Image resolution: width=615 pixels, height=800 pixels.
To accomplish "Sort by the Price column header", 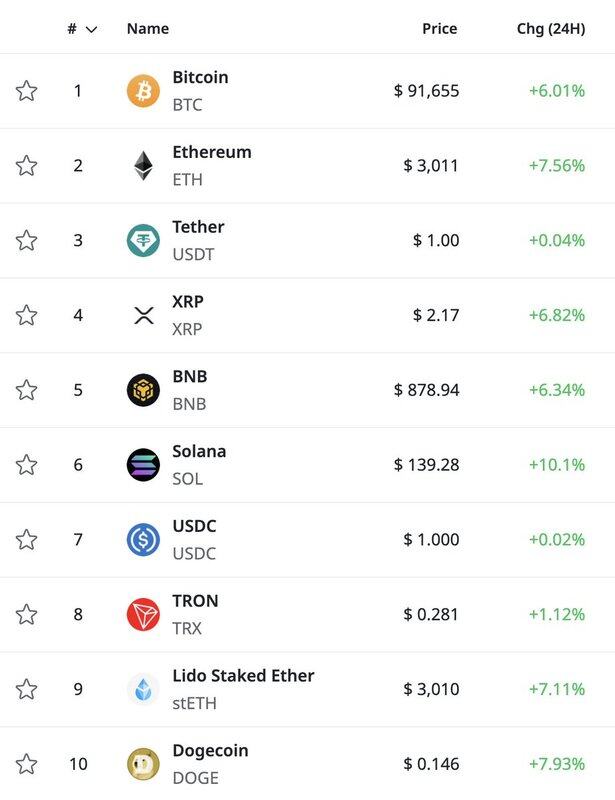I will click(x=439, y=29).
